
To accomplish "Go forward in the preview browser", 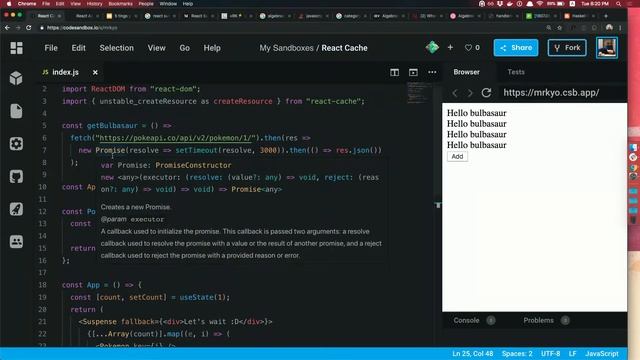I will 470,93.
